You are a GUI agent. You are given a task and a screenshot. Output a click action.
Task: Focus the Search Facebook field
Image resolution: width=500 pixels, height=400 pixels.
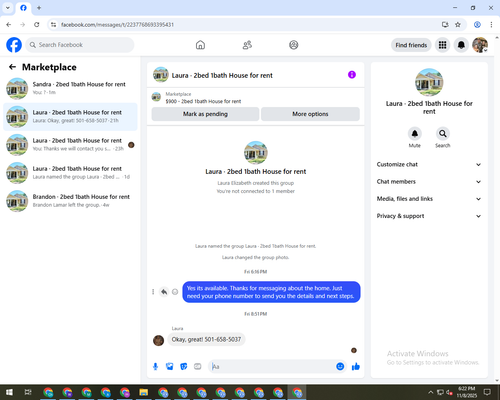80,45
